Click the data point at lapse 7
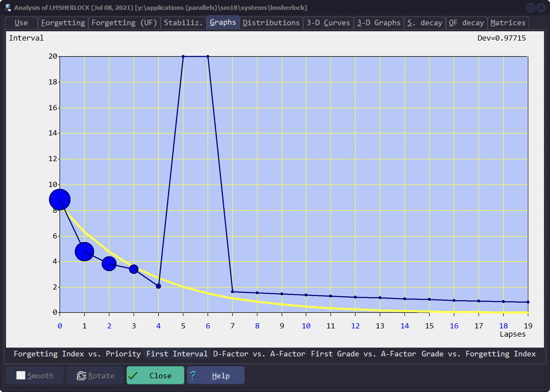 click(233, 292)
